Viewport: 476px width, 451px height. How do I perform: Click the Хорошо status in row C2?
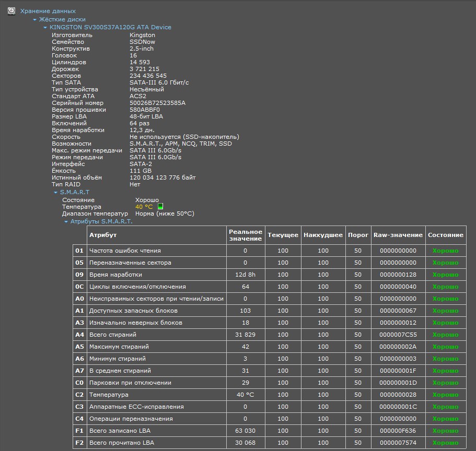[446, 395]
